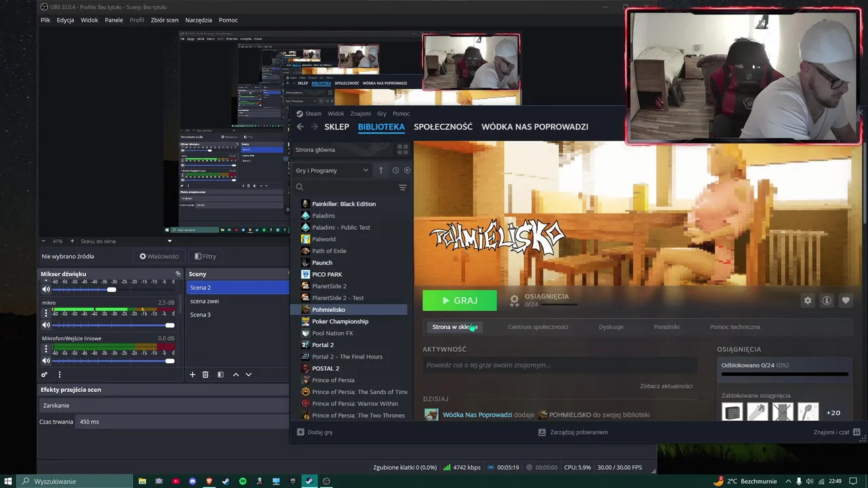The height and width of the screenshot is (488, 868).
Task: Open mikro channel three-dot options
Action: pos(46,313)
